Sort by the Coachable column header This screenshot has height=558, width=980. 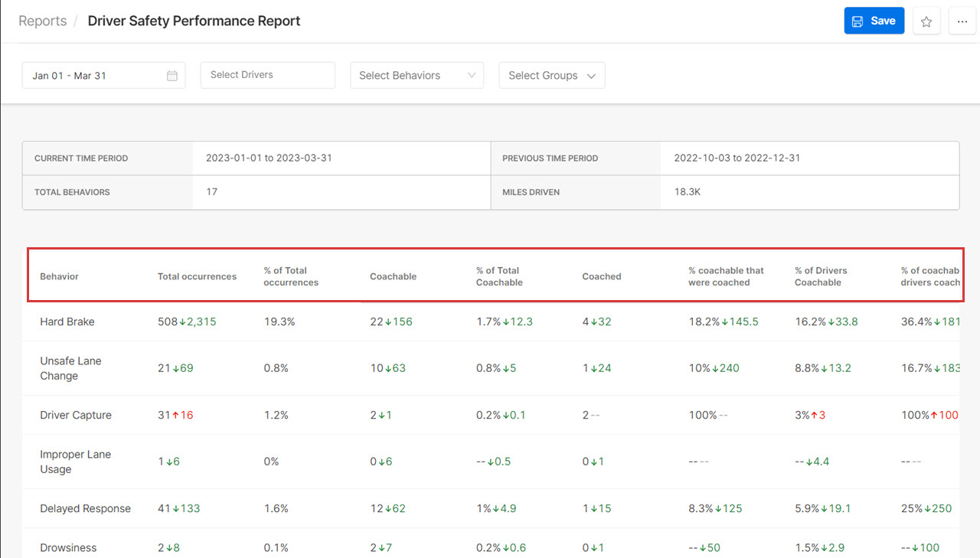click(393, 276)
